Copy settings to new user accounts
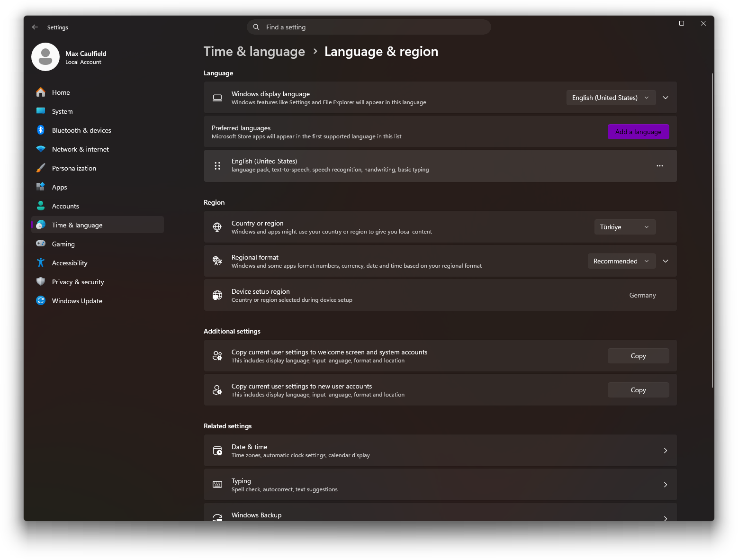This screenshot has width=738, height=560. click(x=638, y=390)
